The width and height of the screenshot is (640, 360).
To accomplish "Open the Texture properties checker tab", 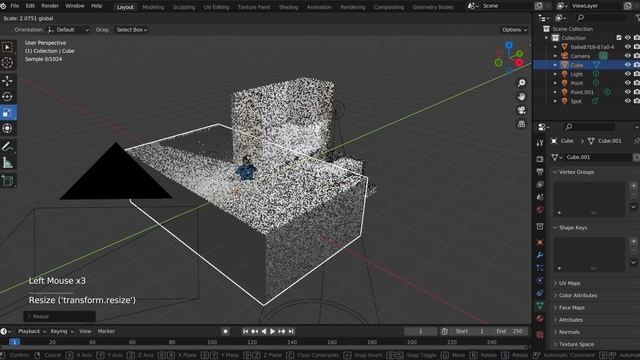I will coord(540,335).
